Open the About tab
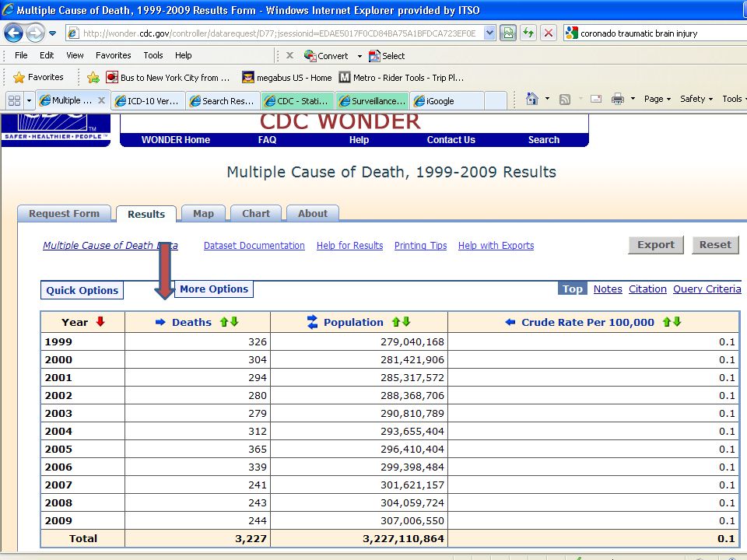The width and height of the screenshot is (747, 560). click(x=313, y=213)
